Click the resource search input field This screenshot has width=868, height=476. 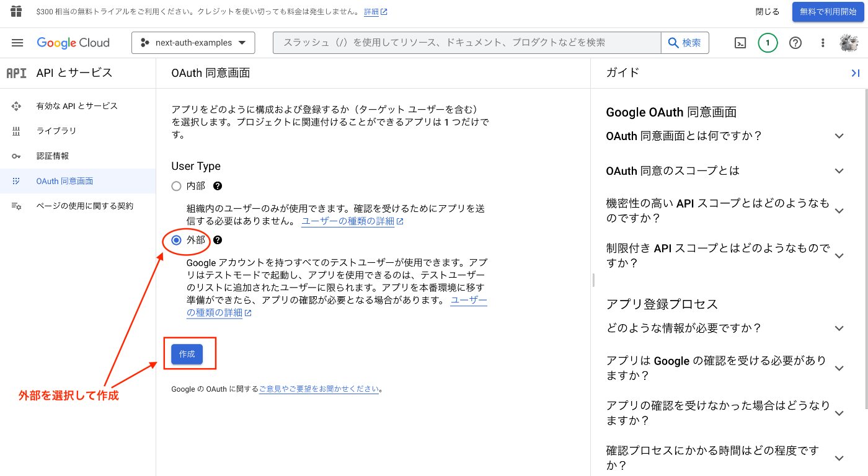coord(467,43)
